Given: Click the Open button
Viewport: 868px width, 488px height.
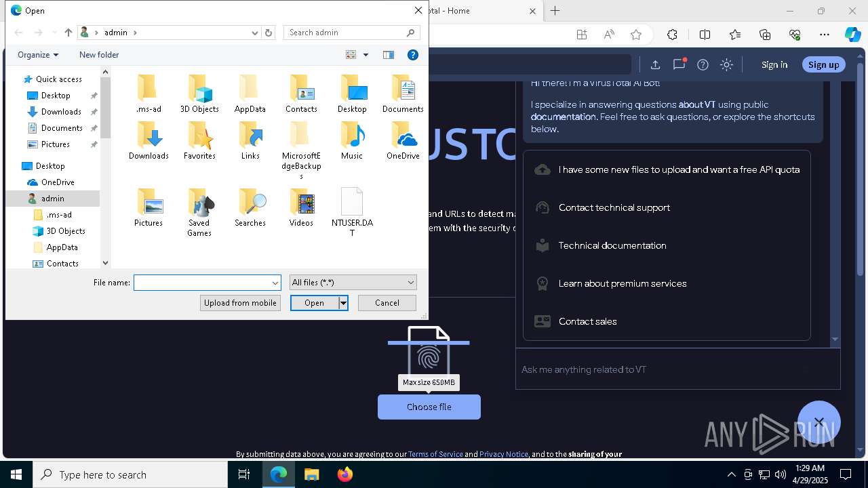Looking at the screenshot, I should (315, 303).
